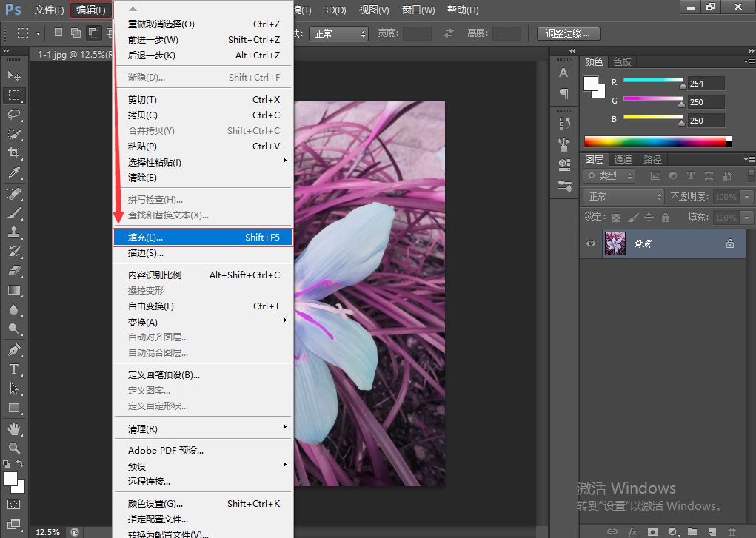Switch to the 通道 tab
The height and width of the screenshot is (538, 756).
coord(623,159)
